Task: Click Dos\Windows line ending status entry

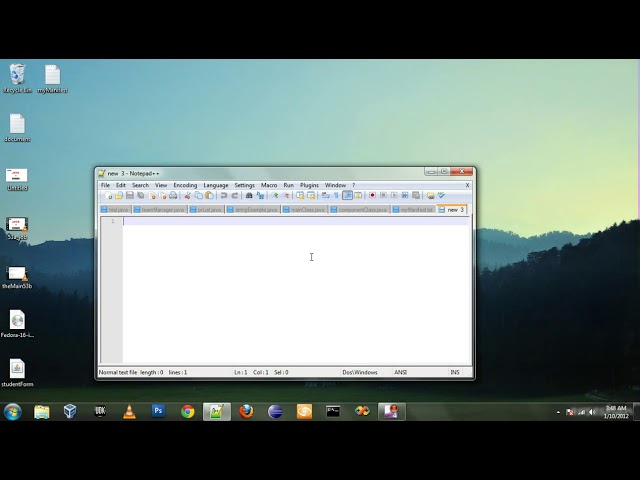Action: tap(360, 372)
